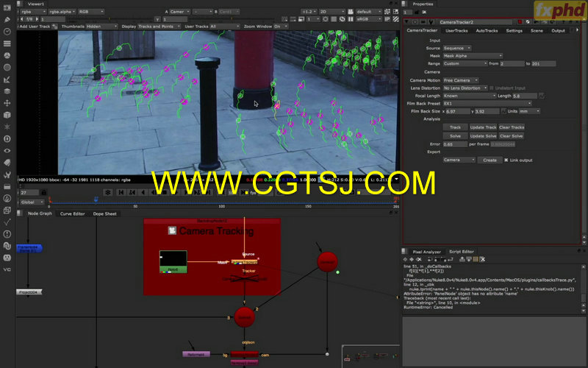The image size is (588, 368).
Task: Toggle the zebra stripes clipping button
Action: click(395, 19)
